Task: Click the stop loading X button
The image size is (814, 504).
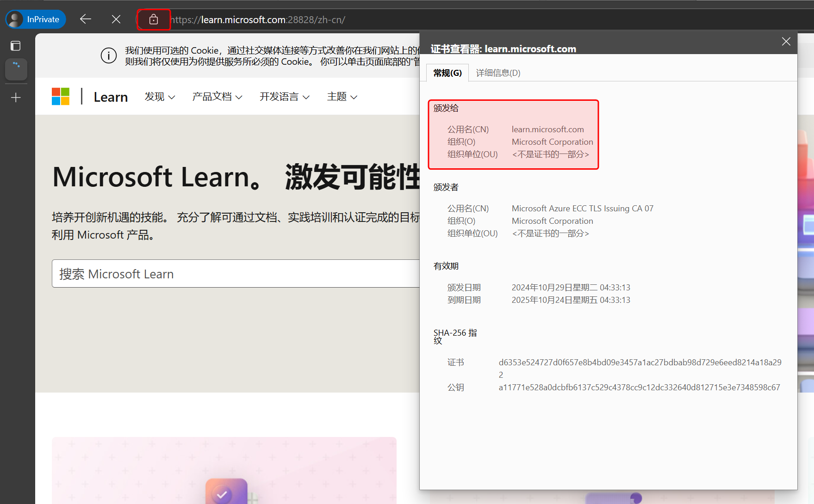Action: pyautogui.click(x=116, y=19)
